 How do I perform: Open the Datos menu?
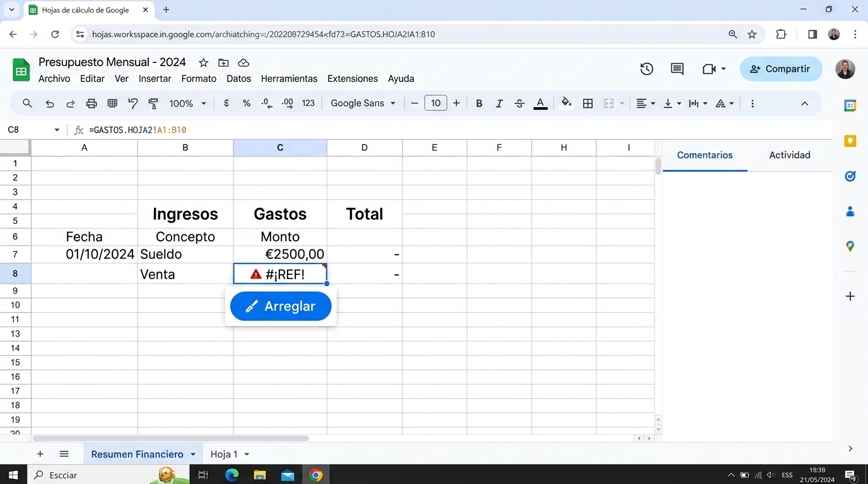tap(238, 79)
